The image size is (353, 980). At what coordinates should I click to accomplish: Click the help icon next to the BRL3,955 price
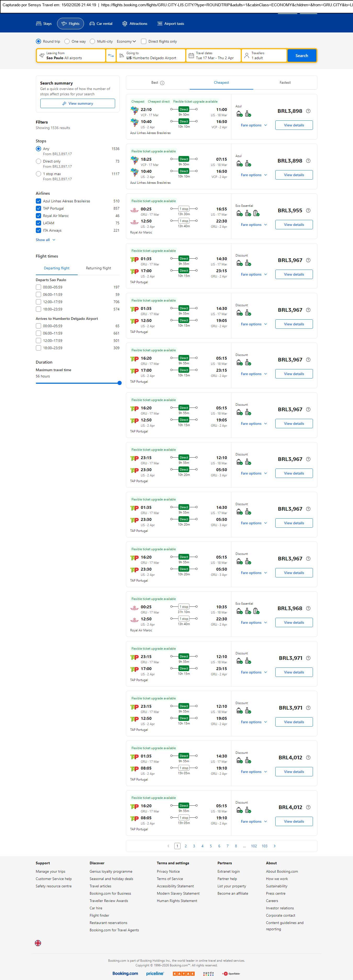[x=308, y=210]
